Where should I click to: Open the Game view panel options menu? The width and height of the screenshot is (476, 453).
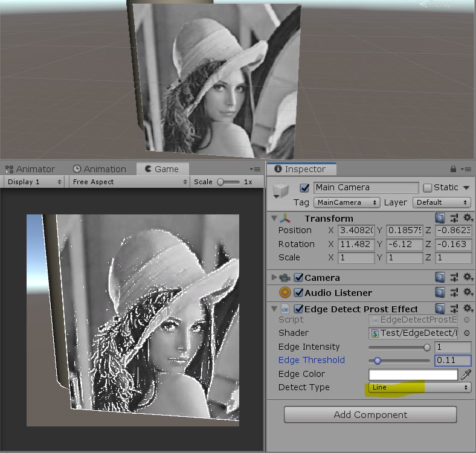[255, 169]
